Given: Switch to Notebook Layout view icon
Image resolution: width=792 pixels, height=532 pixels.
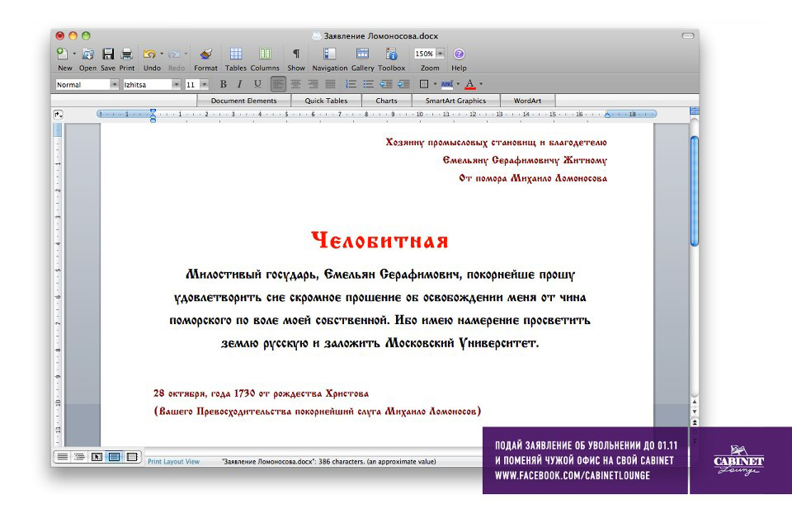Looking at the screenshot, I should (x=132, y=457).
